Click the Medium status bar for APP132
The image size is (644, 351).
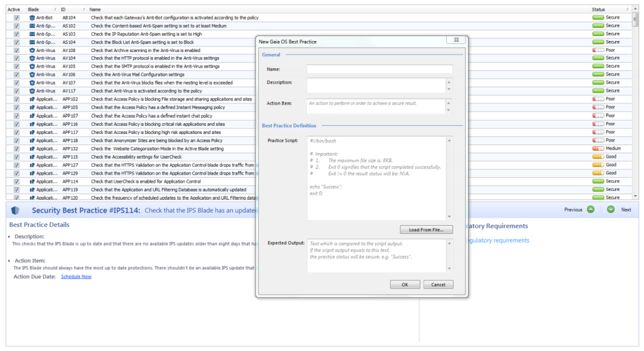(x=598, y=148)
